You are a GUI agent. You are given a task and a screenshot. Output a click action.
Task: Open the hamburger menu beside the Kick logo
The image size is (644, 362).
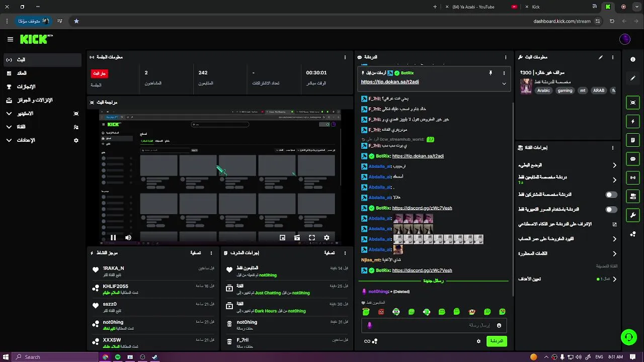click(10, 39)
